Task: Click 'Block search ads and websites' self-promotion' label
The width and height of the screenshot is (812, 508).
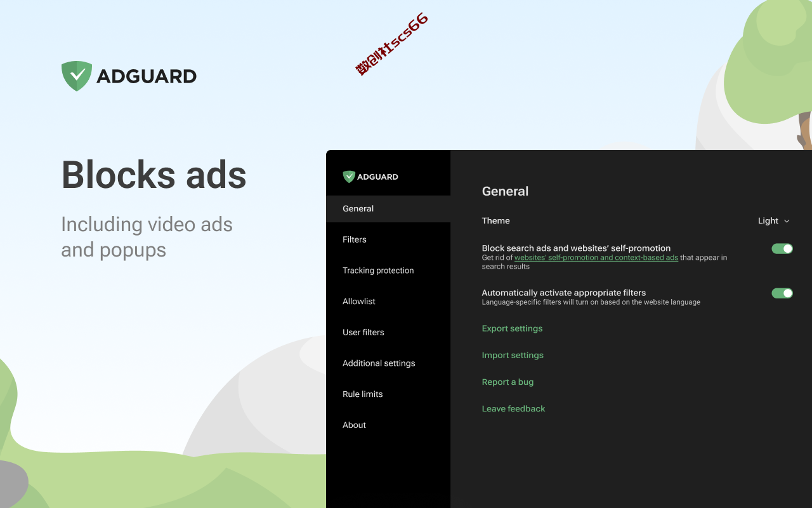Action: pyautogui.click(x=576, y=248)
